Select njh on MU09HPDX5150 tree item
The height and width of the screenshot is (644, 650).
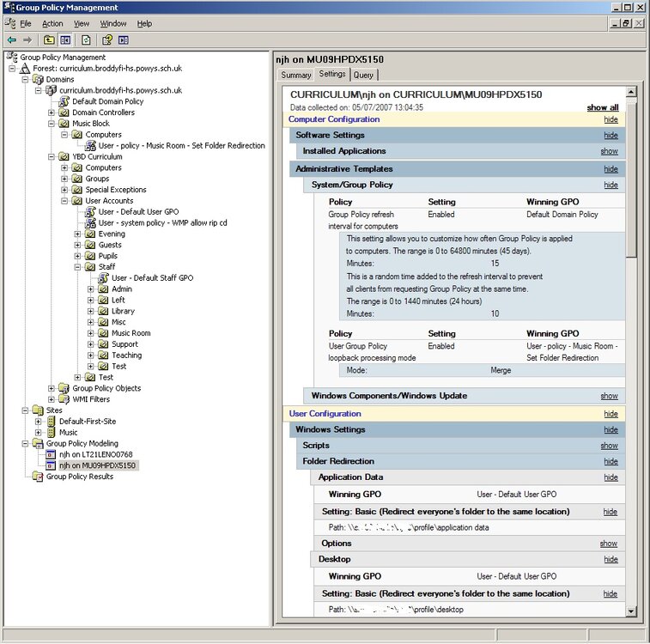click(x=97, y=465)
